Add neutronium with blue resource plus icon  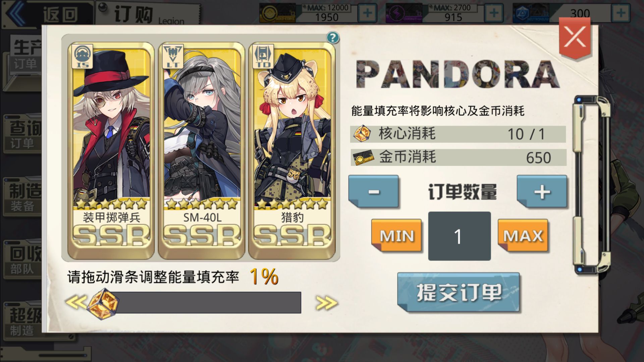(621, 13)
